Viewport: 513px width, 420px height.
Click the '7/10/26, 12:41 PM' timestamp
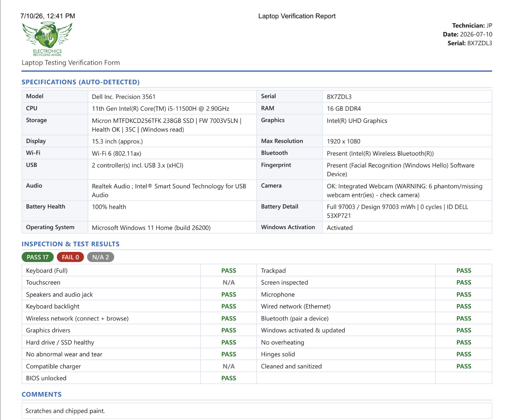[x=48, y=16]
